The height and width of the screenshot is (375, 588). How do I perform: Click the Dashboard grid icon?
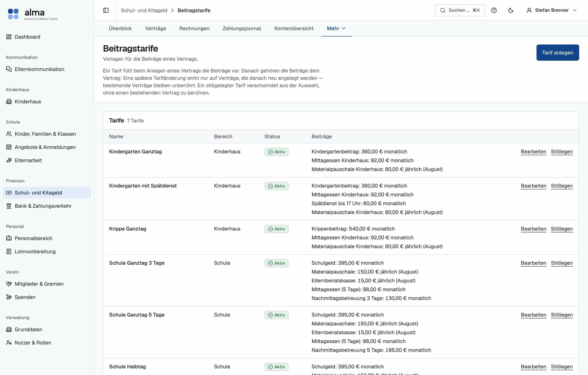(x=9, y=37)
